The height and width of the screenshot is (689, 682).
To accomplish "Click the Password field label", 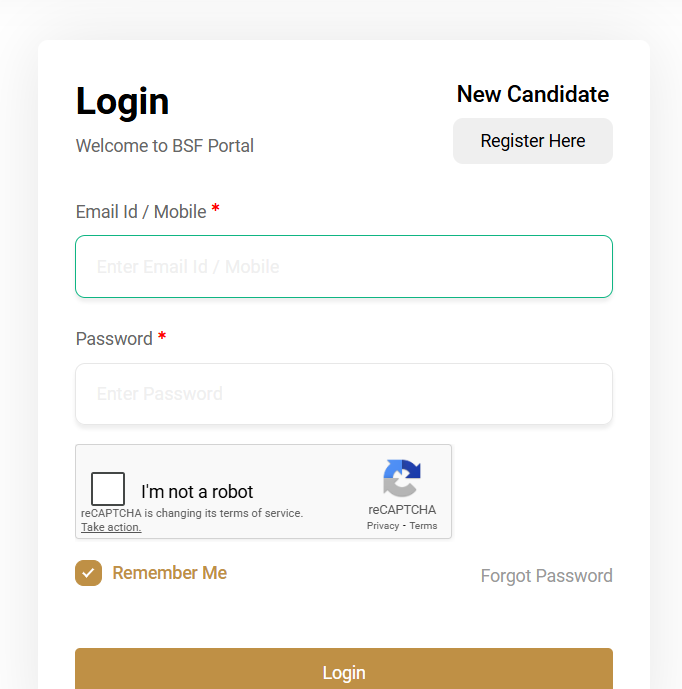I will pyautogui.click(x=114, y=339).
